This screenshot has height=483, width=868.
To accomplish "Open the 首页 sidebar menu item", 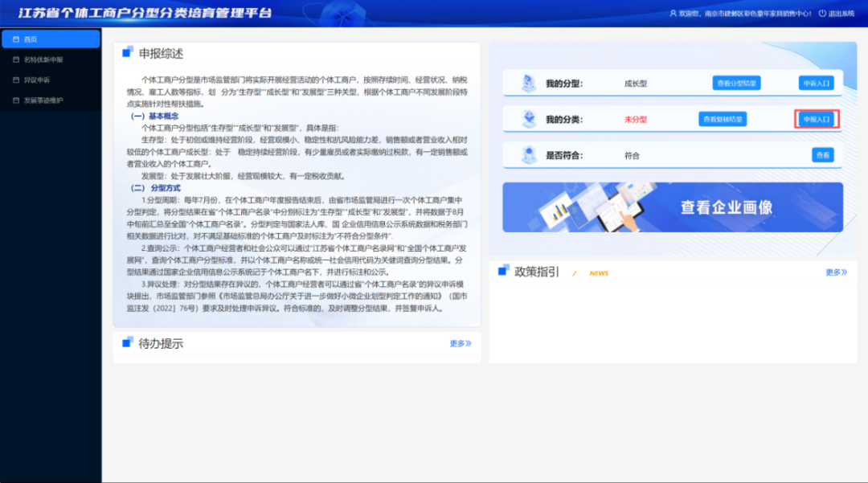I will [x=50, y=39].
